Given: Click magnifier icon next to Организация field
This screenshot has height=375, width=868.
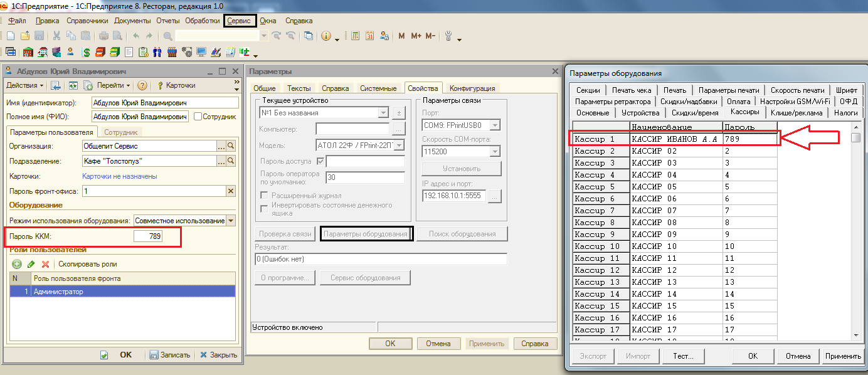Looking at the screenshot, I should click(x=231, y=145).
